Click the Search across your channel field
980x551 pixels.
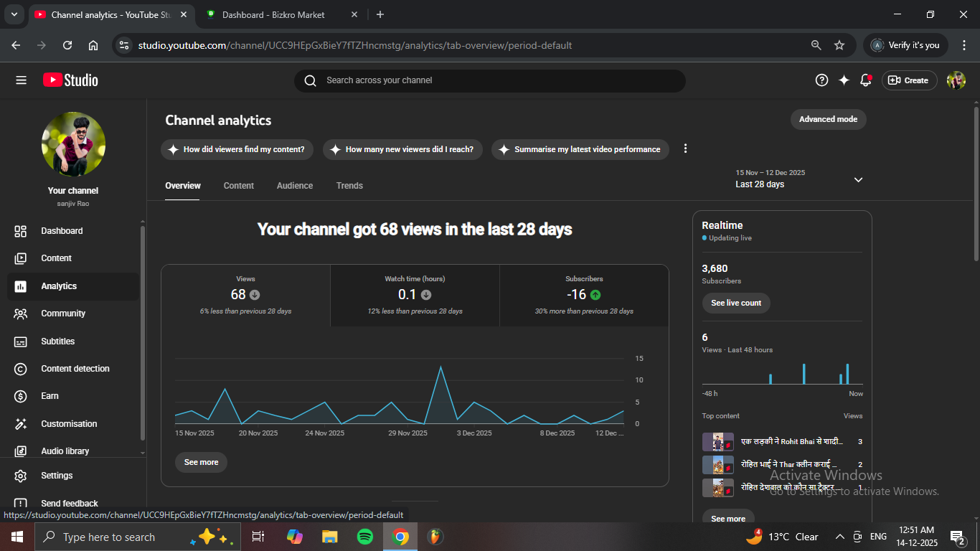(489, 80)
